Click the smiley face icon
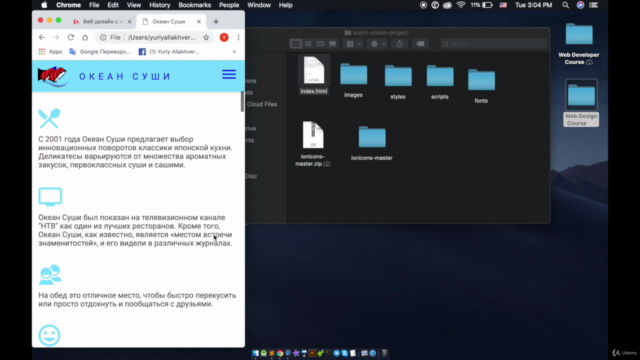This screenshot has height=360, width=640. pos(49,335)
